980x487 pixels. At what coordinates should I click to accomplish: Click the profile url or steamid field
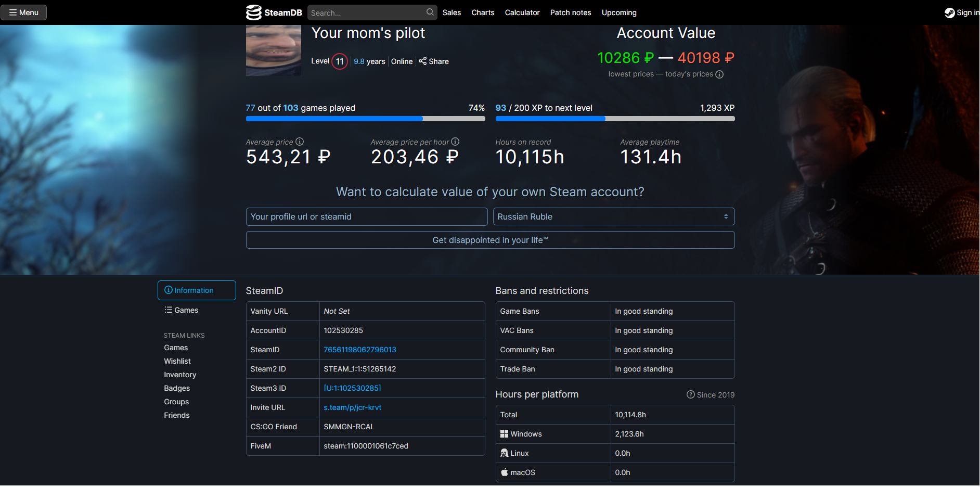[x=367, y=217]
